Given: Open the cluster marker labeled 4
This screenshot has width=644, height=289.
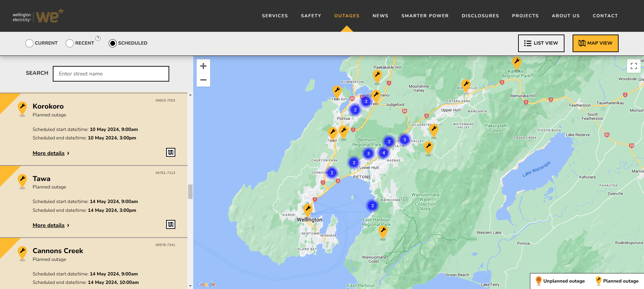Looking at the screenshot, I should pyautogui.click(x=383, y=153).
